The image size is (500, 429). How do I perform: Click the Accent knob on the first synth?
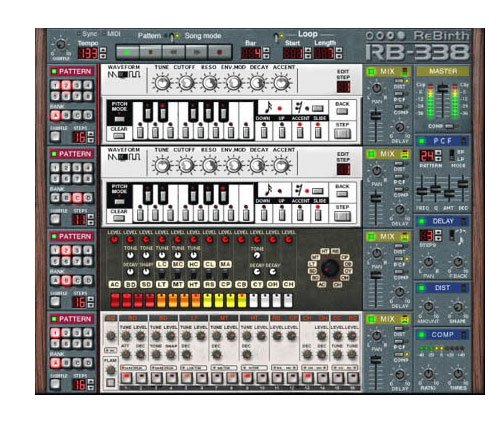282,83
